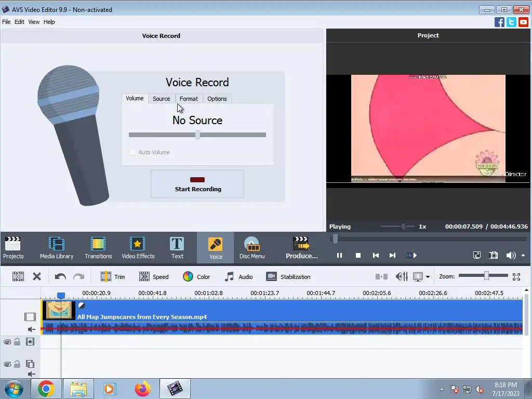Lock the overlay track
Image resolution: width=532 pixels, height=399 pixels.
(17, 364)
